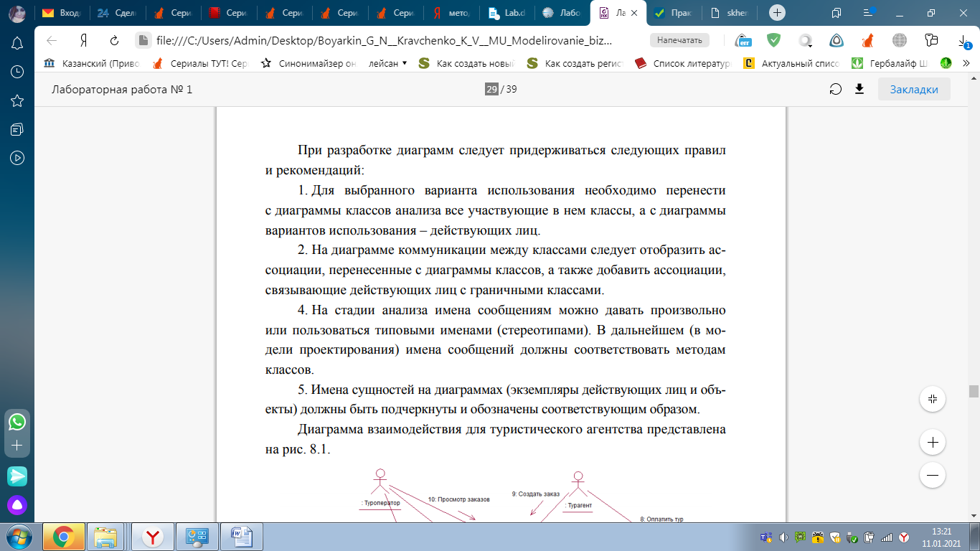Screen dimensions: 980x551
Task: Switch to the Сделки tab
Action: [x=117, y=13]
